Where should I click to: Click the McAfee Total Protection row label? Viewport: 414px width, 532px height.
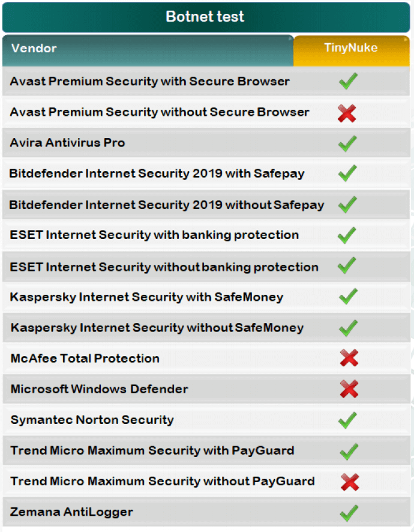click(x=85, y=358)
